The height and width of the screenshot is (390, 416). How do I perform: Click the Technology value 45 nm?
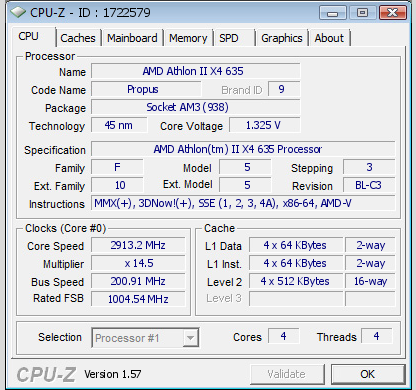click(119, 125)
